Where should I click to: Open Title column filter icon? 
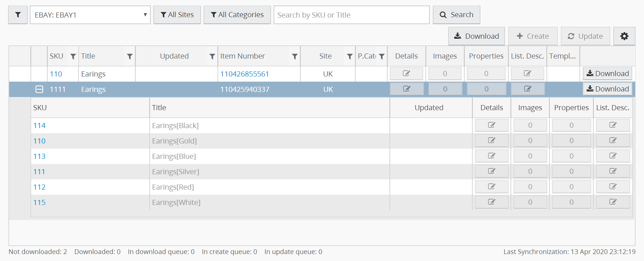(129, 56)
